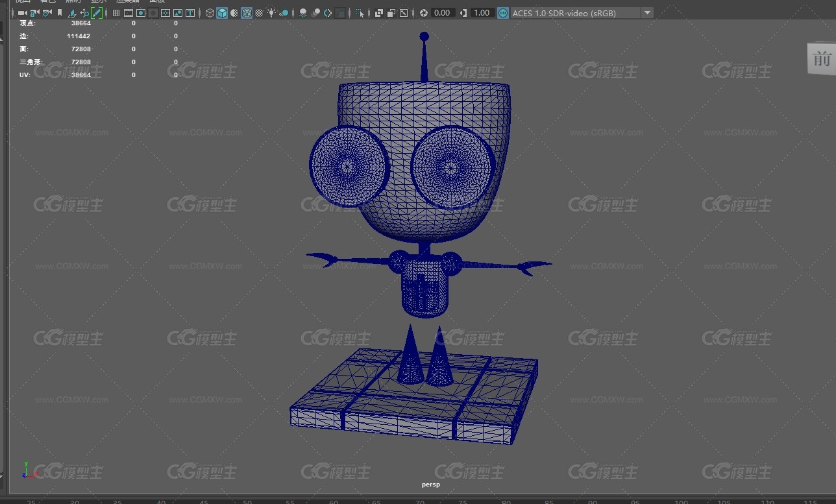Enable Screen Space Ambient Occlusion
This screenshot has width=836, height=504.
[303, 13]
